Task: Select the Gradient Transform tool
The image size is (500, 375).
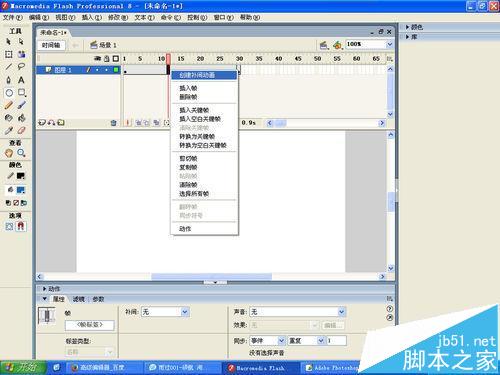Action: [21, 54]
